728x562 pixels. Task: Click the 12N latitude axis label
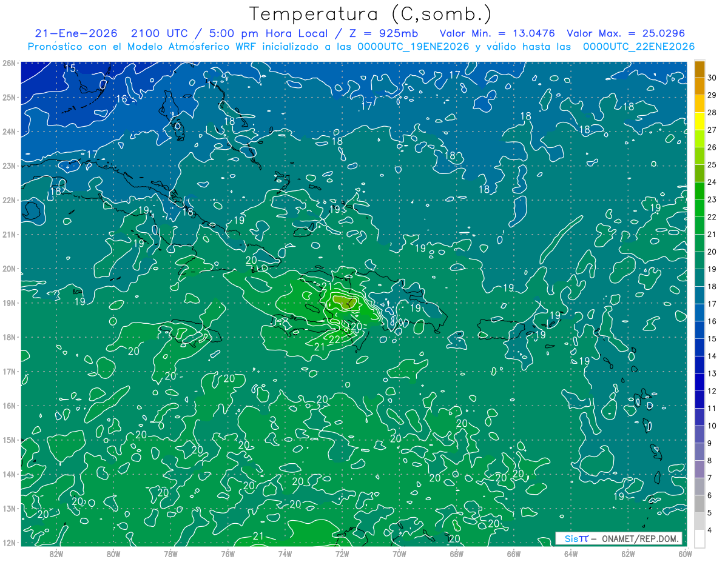pos(9,543)
